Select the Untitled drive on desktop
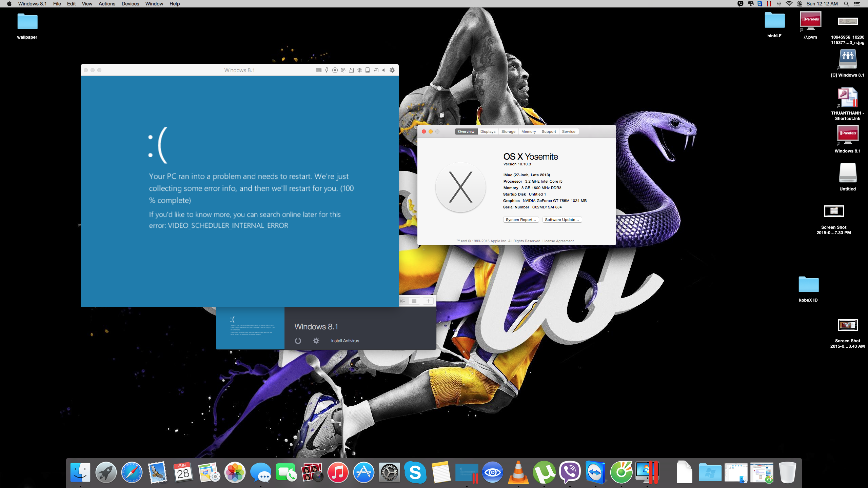The image size is (868, 488). pyautogui.click(x=848, y=177)
